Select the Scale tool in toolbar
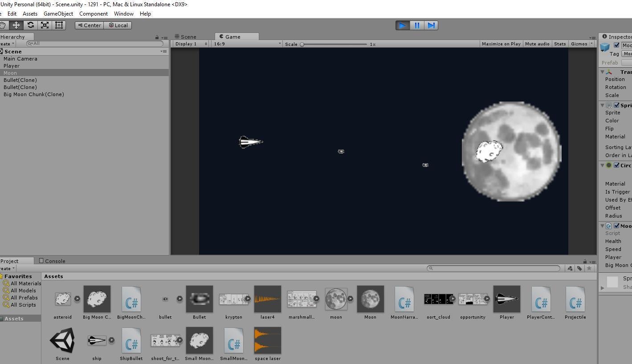The height and width of the screenshot is (364, 632). tap(45, 25)
